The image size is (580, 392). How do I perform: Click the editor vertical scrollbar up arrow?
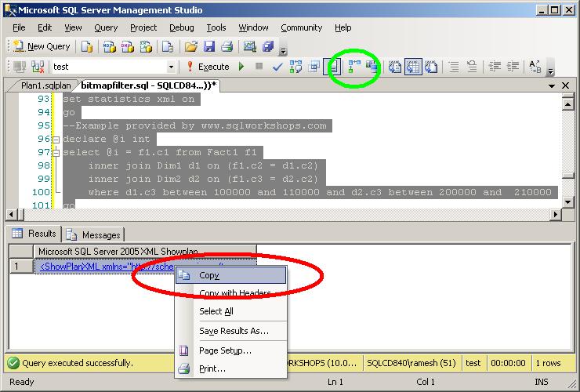pos(567,104)
